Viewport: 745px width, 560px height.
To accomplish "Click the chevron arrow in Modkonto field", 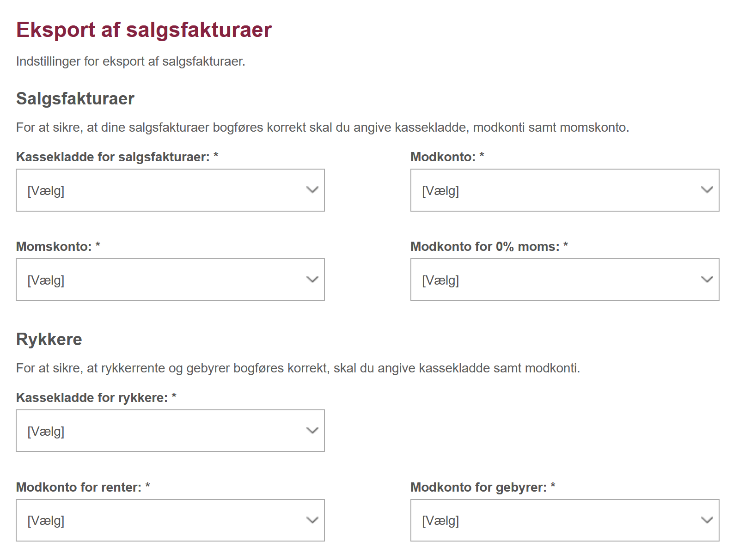I will 707,190.
